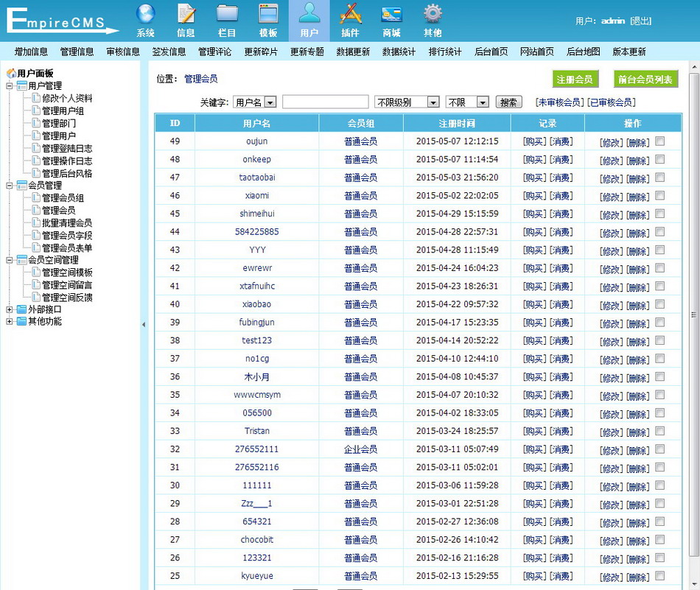Screen dimensions: 700x590
Task: Click the scrollbar up arrow
Action: pos(694,67)
